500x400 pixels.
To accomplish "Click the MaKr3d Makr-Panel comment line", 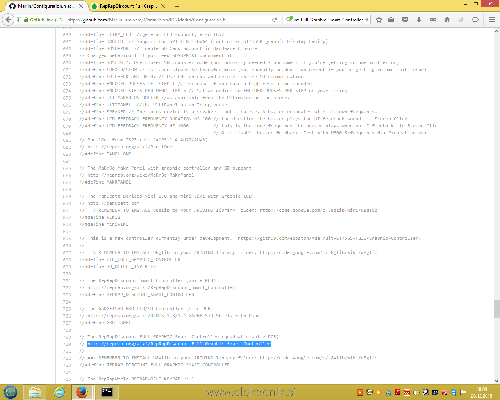I will [165, 168].
